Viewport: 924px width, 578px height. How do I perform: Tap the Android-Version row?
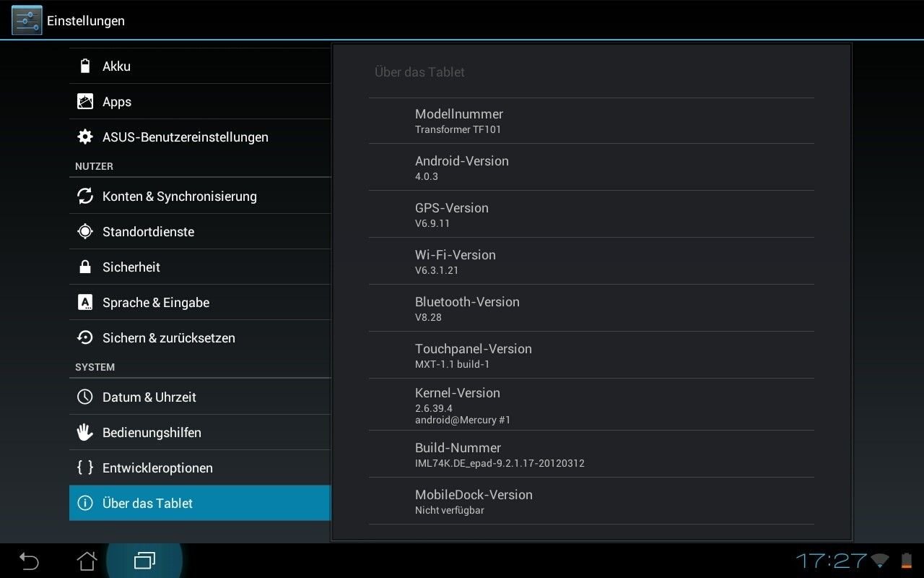591,167
